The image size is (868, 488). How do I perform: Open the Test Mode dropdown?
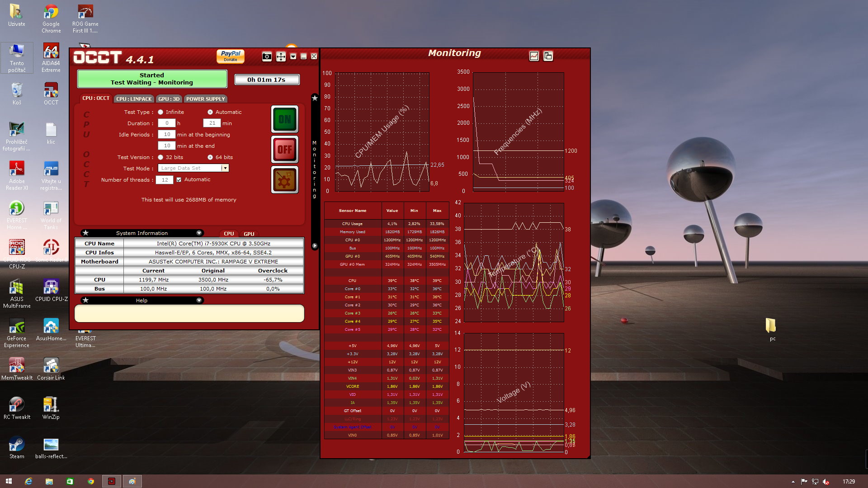point(225,168)
